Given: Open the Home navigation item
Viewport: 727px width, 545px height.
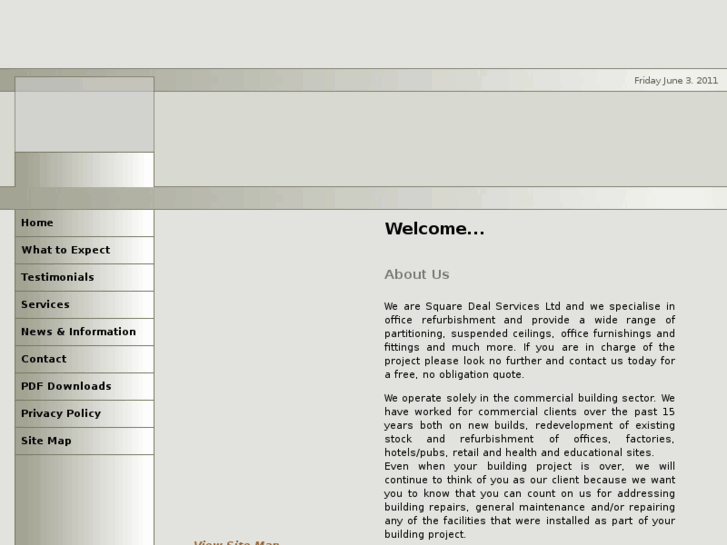Looking at the screenshot, I should pos(84,223).
